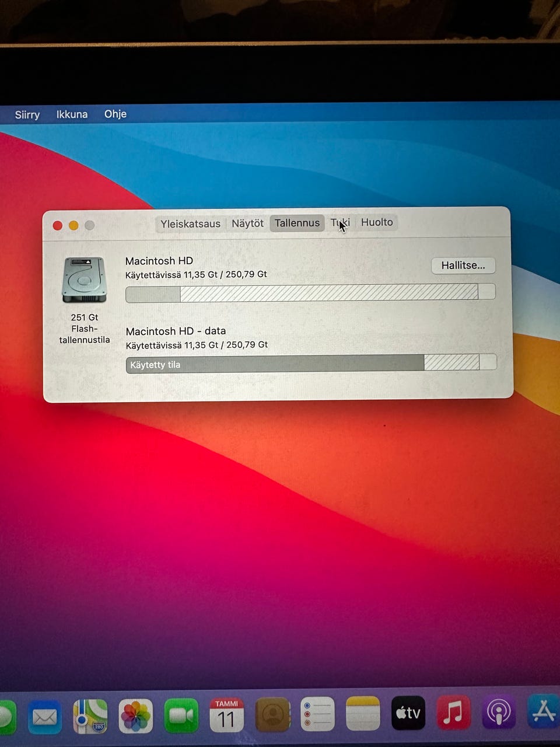Open the Photos app in the Dock
Image resolution: width=560 pixels, height=747 pixels.
135,715
